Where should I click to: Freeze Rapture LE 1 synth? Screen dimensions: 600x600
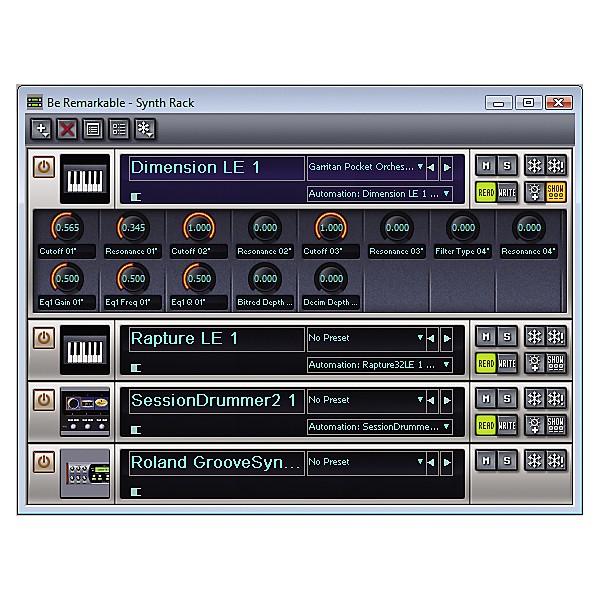tap(535, 337)
